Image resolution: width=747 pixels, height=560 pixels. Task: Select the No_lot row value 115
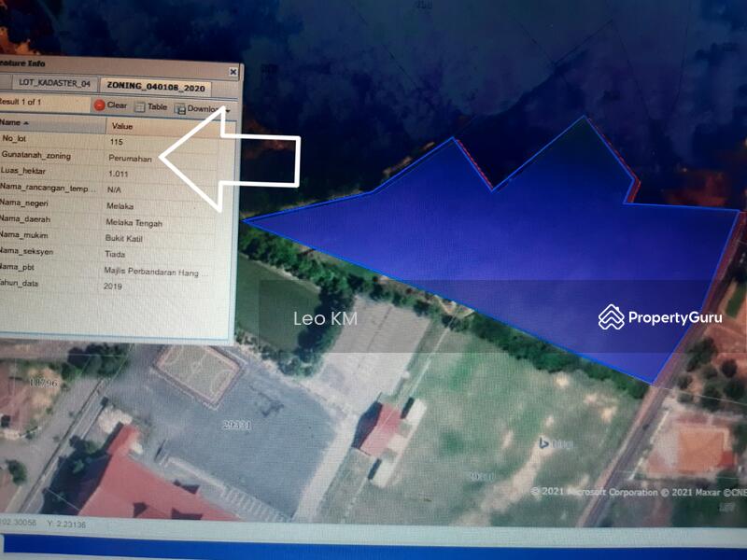tap(117, 142)
